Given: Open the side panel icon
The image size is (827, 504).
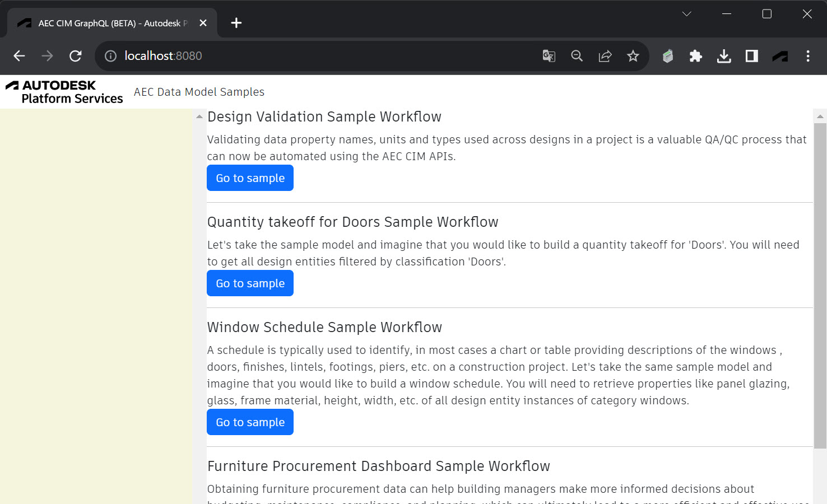Looking at the screenshot, I should point(751,56).
